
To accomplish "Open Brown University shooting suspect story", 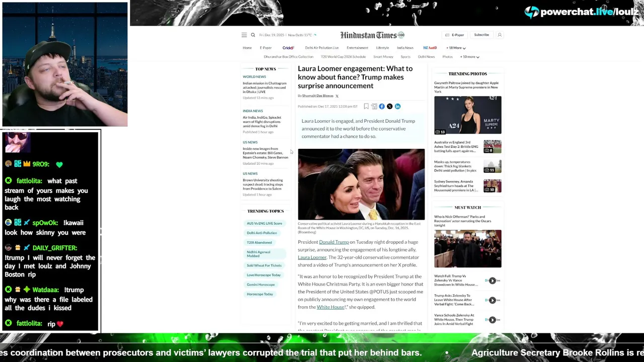I will tap(263, 184).
